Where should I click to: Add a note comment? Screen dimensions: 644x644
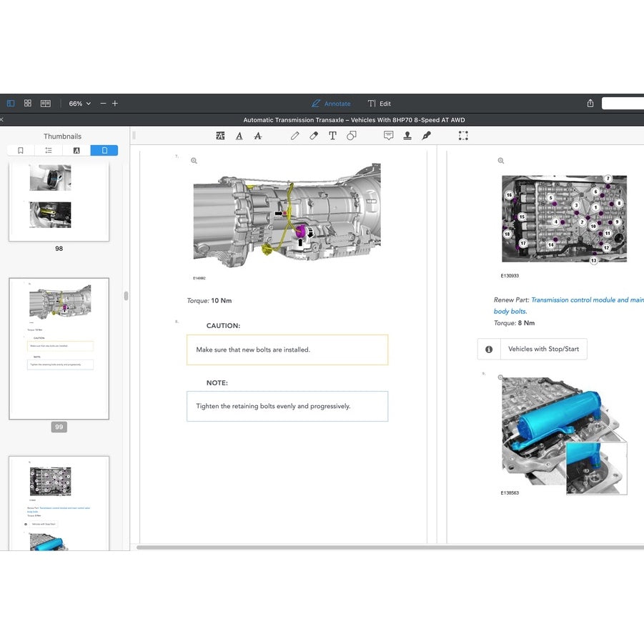pyautogui.click(x=388, y=136)
